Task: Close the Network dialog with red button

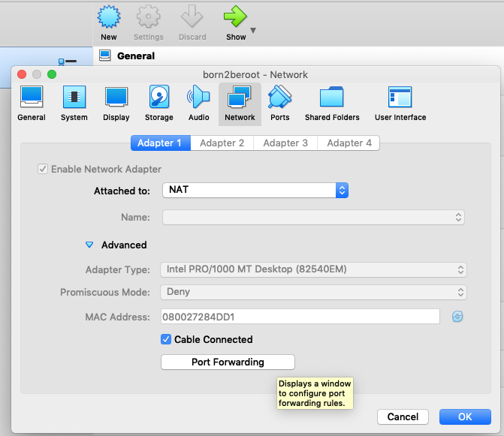Action: point(22,74)
